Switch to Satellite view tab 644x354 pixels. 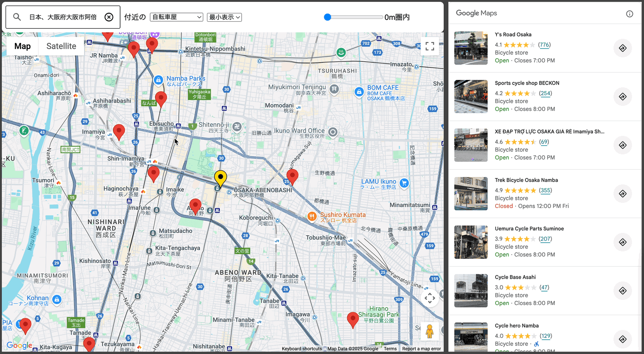tap(61, 46)
